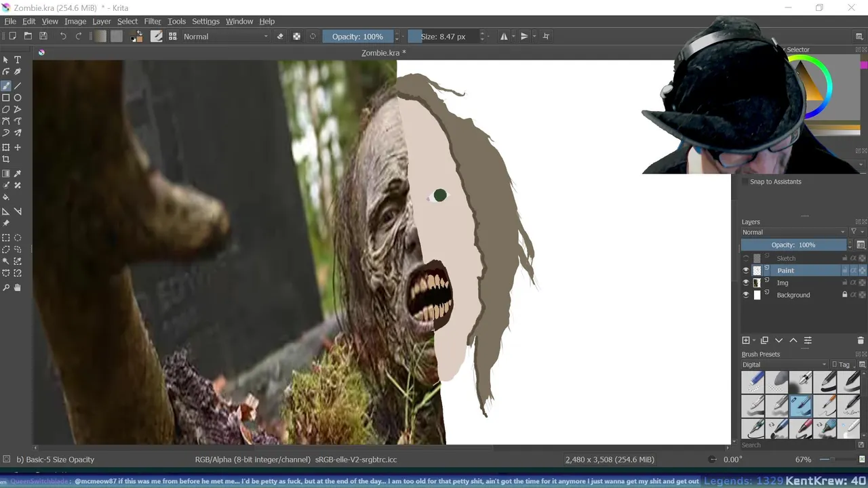Open the toolbar blending mode Normal dropdown

coord(226,36)
